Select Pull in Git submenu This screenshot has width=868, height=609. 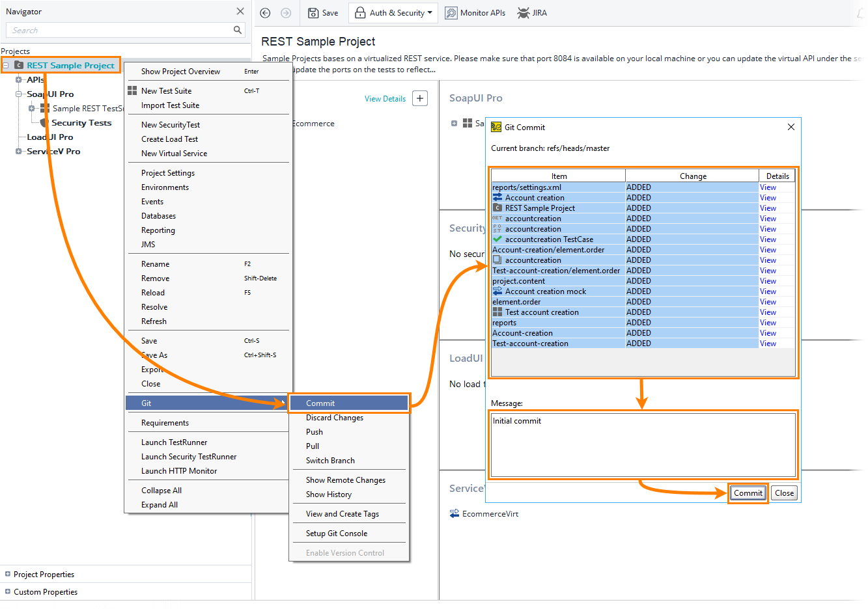(x=349, y=446)
